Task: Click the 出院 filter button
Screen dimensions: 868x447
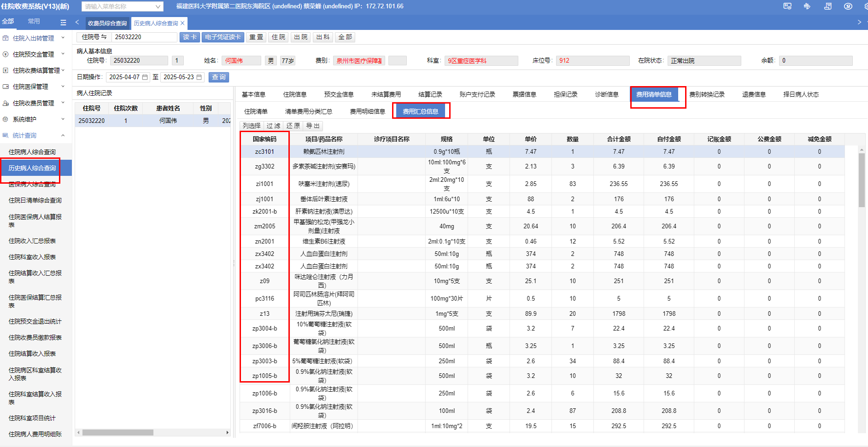Action: pyautogui.click(x=301, y=37)
